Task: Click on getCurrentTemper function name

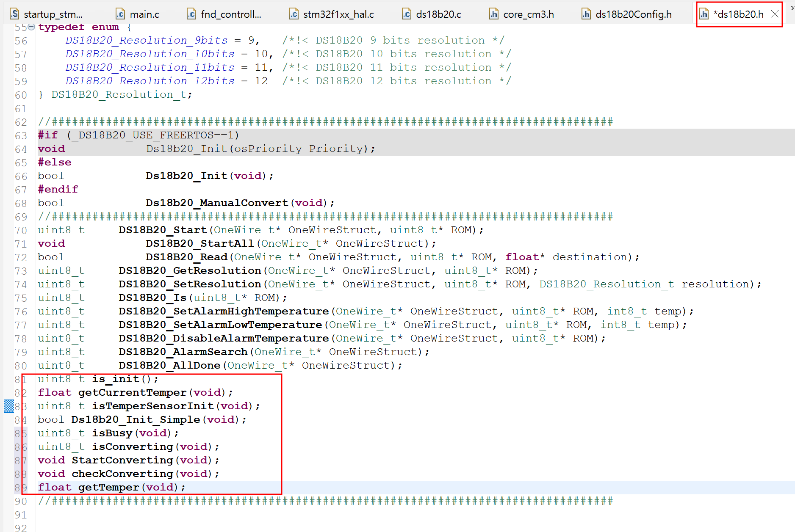Action: 132,392
